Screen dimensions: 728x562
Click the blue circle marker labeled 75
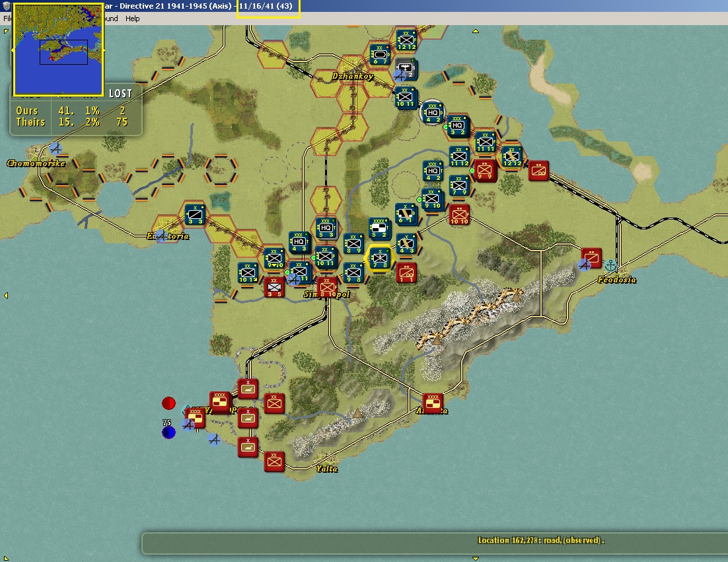pyautogui.click(x=168, y=432)
